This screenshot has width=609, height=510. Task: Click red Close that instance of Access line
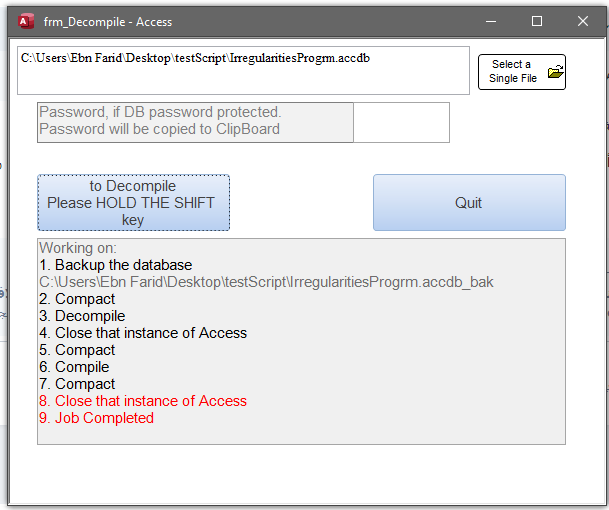coord(143,401)
